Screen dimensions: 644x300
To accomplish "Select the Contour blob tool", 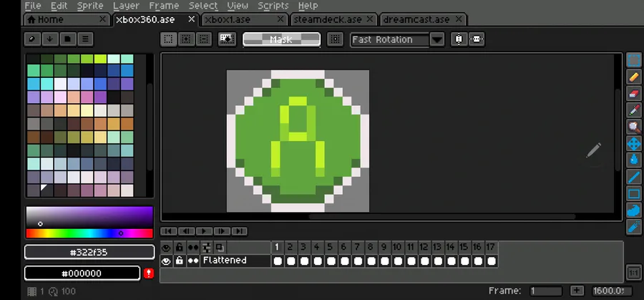I will coord(634,211).
